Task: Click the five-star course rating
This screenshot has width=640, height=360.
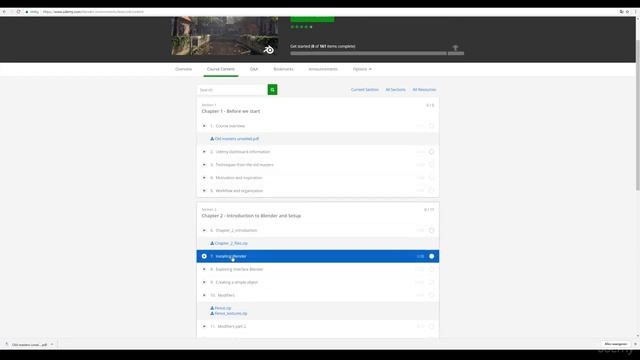Action: pyautogui.click(x=302, y=27)
